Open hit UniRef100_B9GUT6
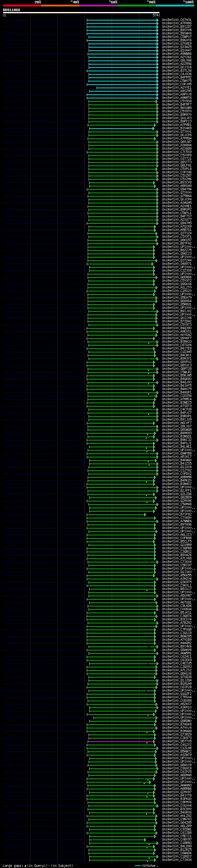 [x=177, y=40]
